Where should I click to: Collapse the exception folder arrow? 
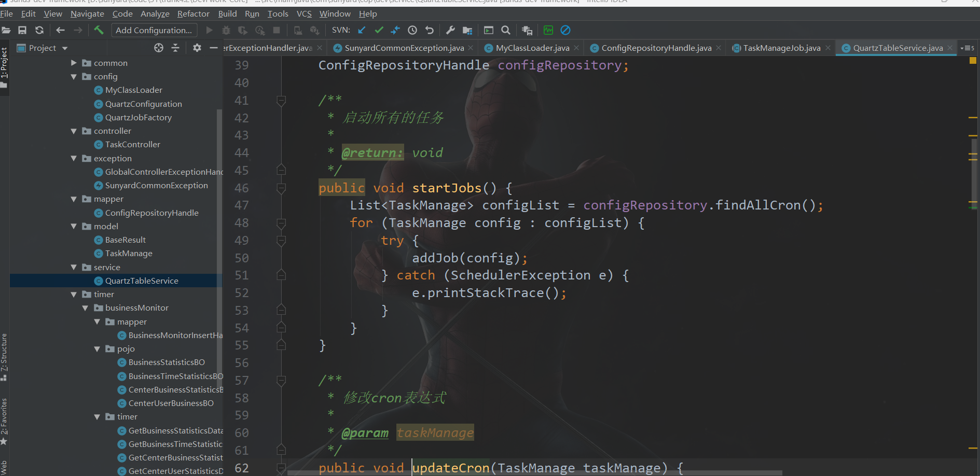tap(74, 159)
